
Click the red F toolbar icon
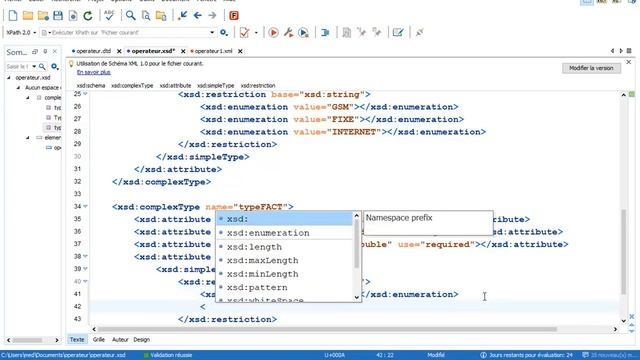234,16
